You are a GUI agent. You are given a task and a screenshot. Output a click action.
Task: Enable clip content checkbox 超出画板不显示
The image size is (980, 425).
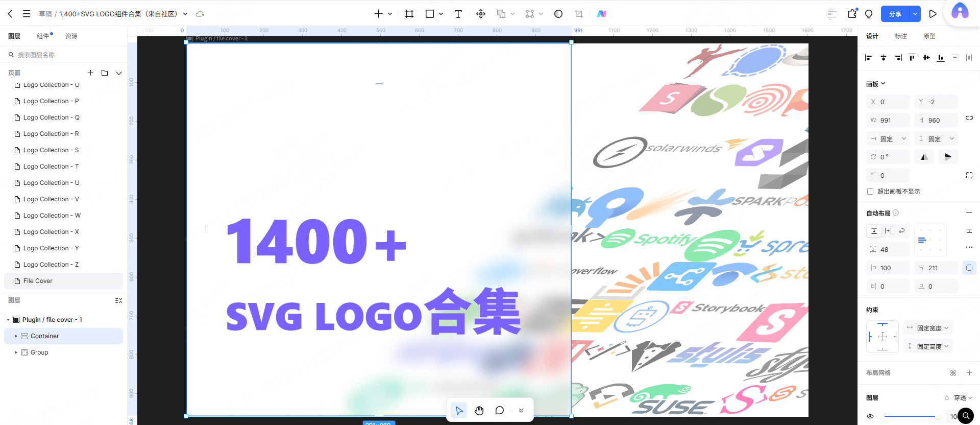click(x=870, y=192)
